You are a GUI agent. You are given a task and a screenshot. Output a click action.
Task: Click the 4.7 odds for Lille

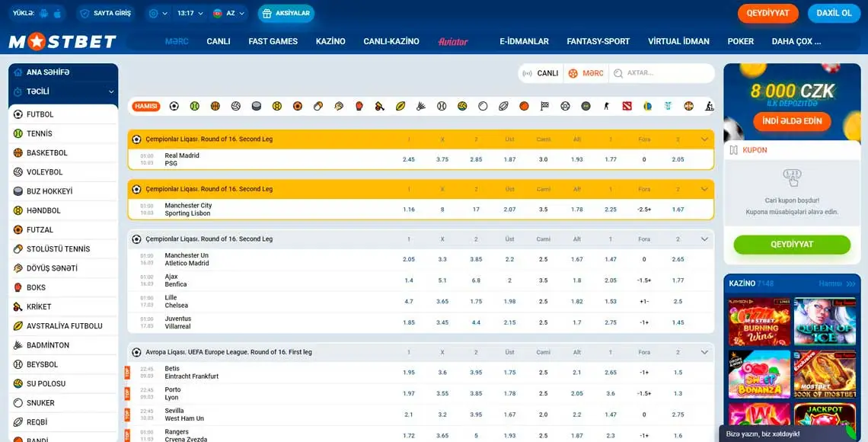tap(409, 301)
